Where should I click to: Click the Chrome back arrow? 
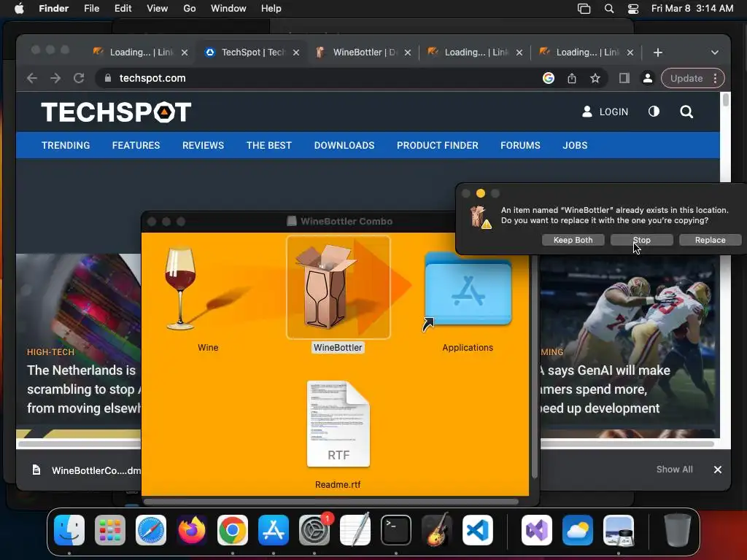tap(32, 78)
